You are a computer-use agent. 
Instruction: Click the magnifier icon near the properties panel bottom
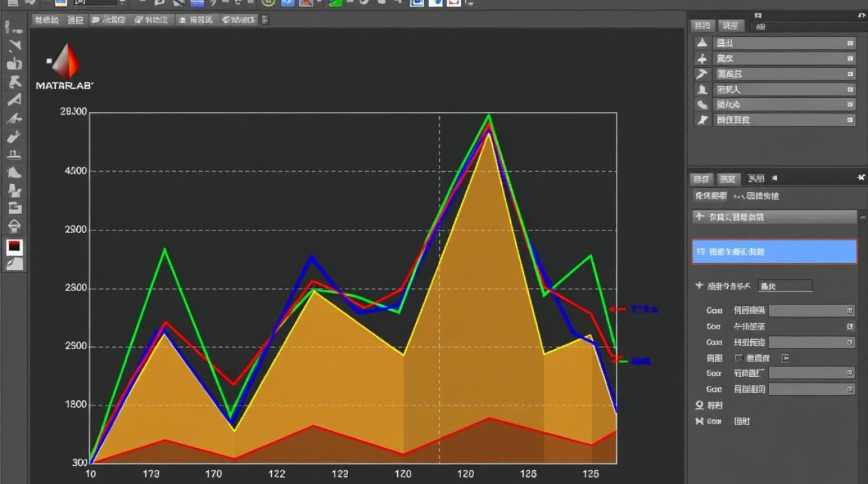tap(699, 406)
